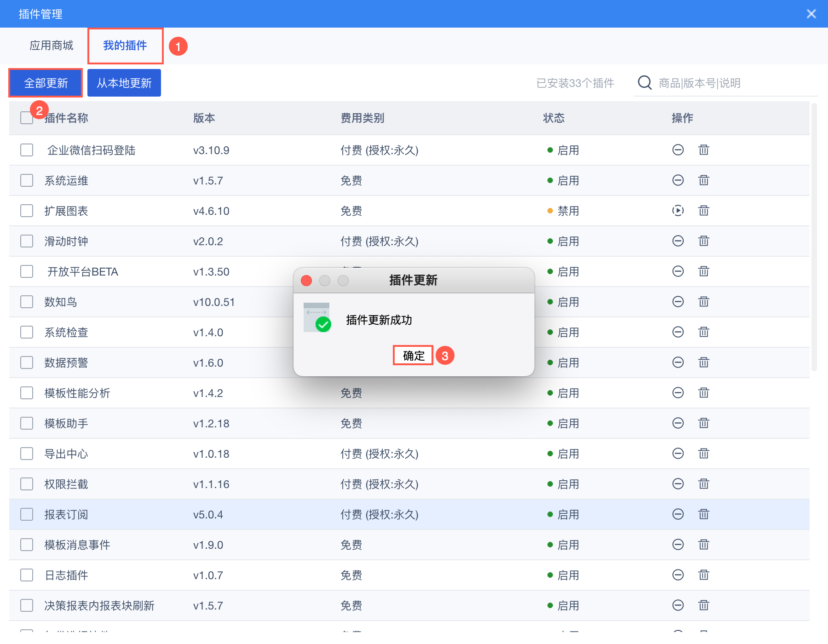
Task: Disable the 模板消息事件 plugin
Action: pyautogui.click(x=678, y=545)
